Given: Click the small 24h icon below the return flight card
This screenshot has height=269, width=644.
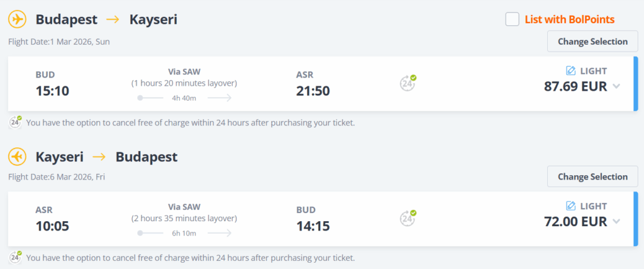Looking at the screenshot, I should point(15,257).
